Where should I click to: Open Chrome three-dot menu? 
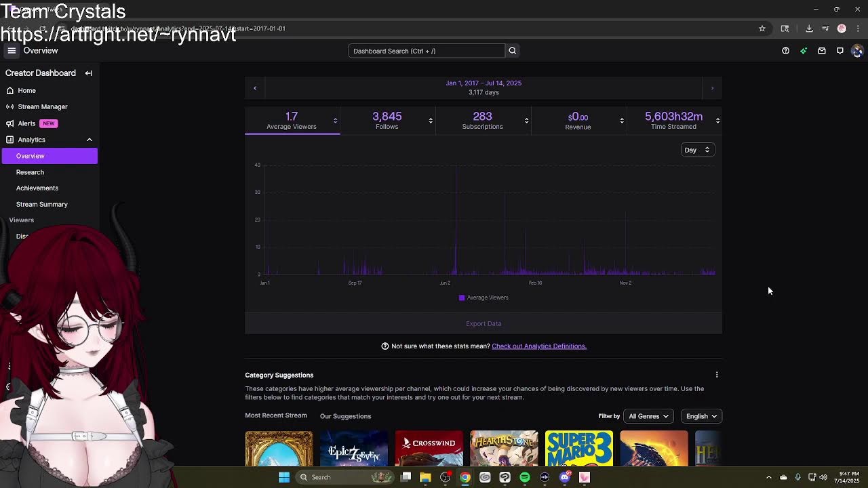click(x=858, y=28)
